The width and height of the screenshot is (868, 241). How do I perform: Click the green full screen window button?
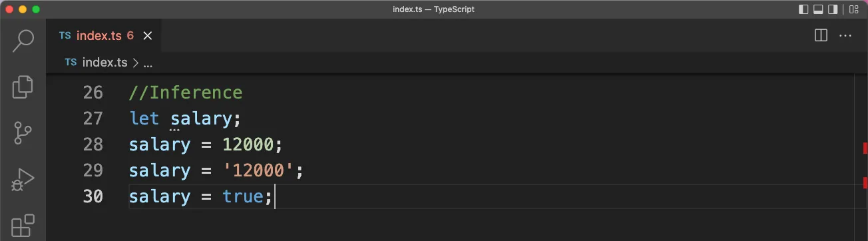point(36,9)
